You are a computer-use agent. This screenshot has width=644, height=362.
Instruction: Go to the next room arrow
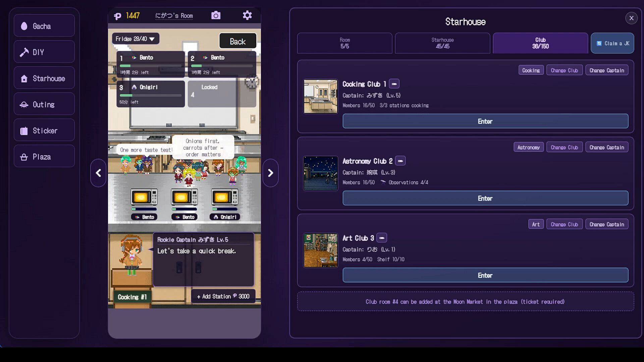coord(270,173)
